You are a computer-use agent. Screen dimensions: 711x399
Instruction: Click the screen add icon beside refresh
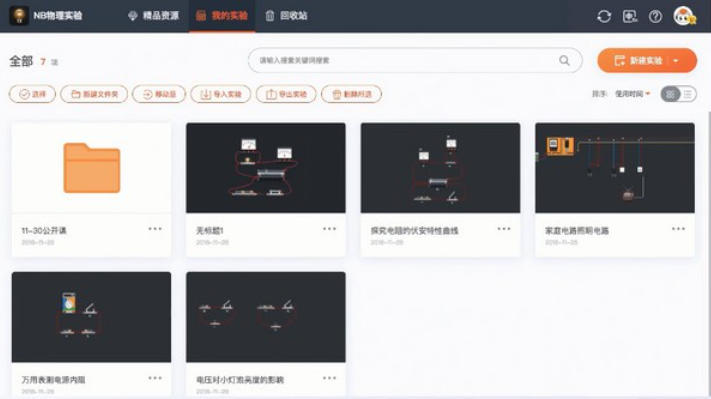click(x=629, y=17)
